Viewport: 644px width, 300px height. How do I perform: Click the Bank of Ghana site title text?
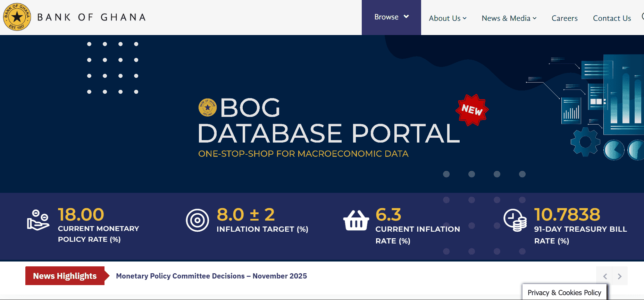coord(92,17)
